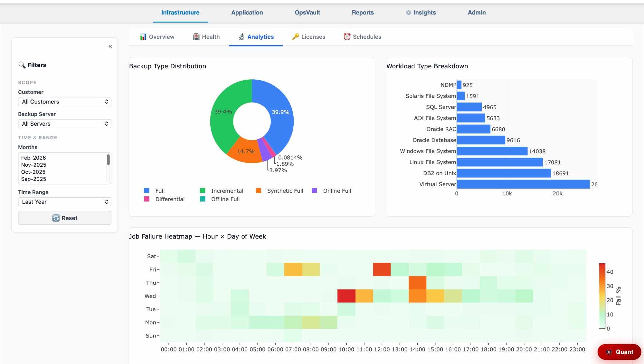Viewport: 644px width, 364px height.
Task: Click the Schedules alarm clock icon
Action: [x=347, y=37]
